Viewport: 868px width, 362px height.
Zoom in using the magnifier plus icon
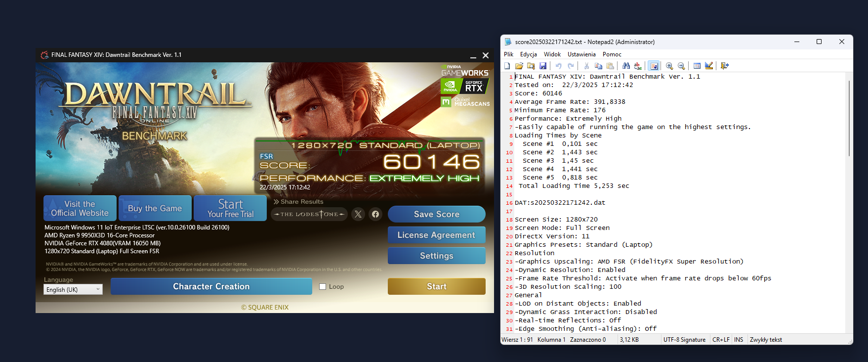(669, 66)
